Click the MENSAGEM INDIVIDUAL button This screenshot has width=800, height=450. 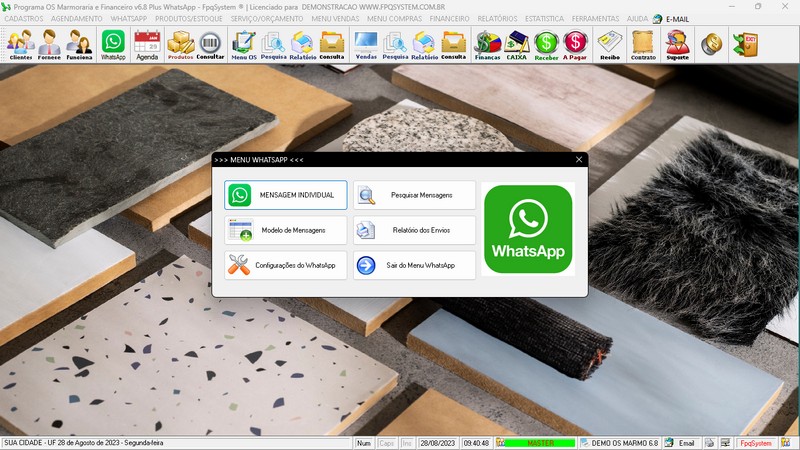tap(286, 195)
